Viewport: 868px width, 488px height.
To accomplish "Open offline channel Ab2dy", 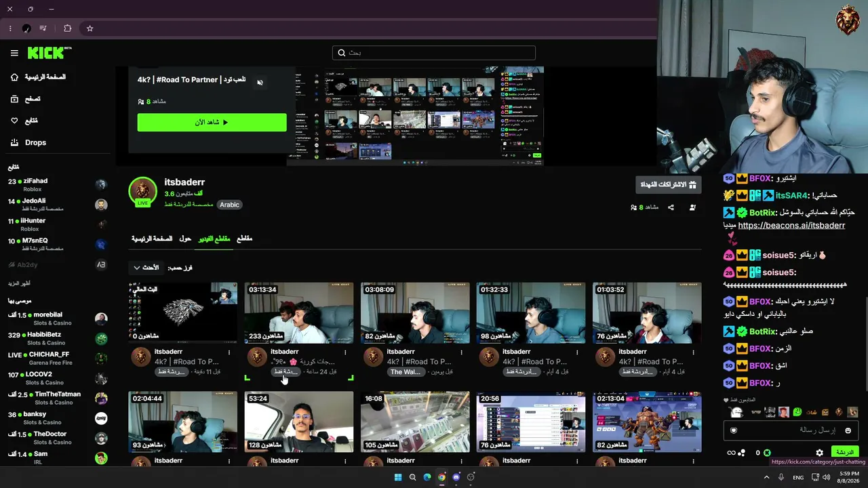I will point(57,264).
